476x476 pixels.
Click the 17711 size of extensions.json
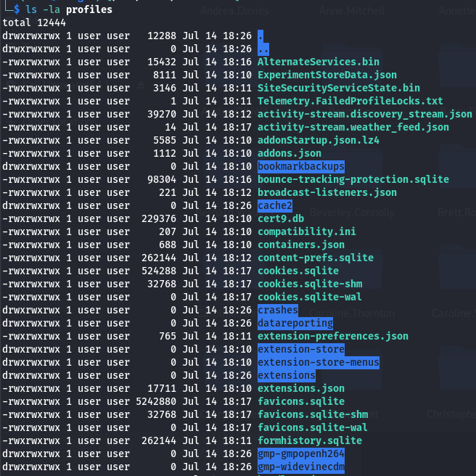click(x=162, y=388)
